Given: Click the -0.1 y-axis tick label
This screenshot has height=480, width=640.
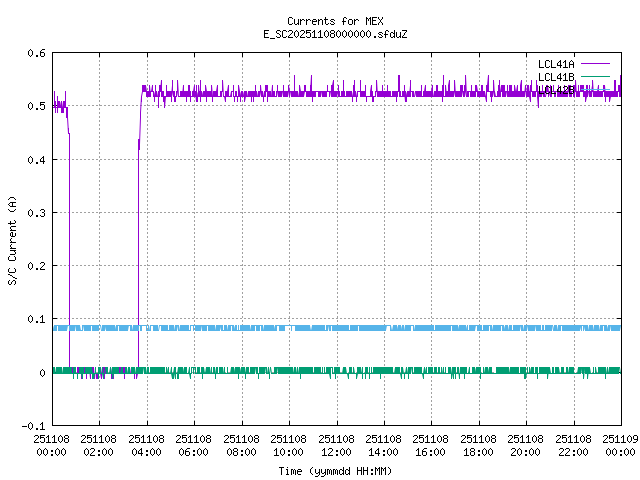Looking at the screenshot, I should point(32,427).
